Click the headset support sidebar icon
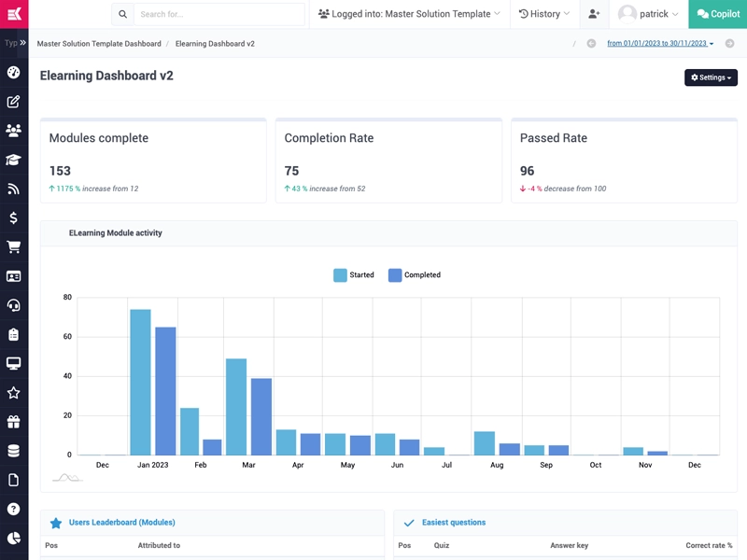Image resolution: width=747 pixels, height=560 pixels. tap(13, 305)
